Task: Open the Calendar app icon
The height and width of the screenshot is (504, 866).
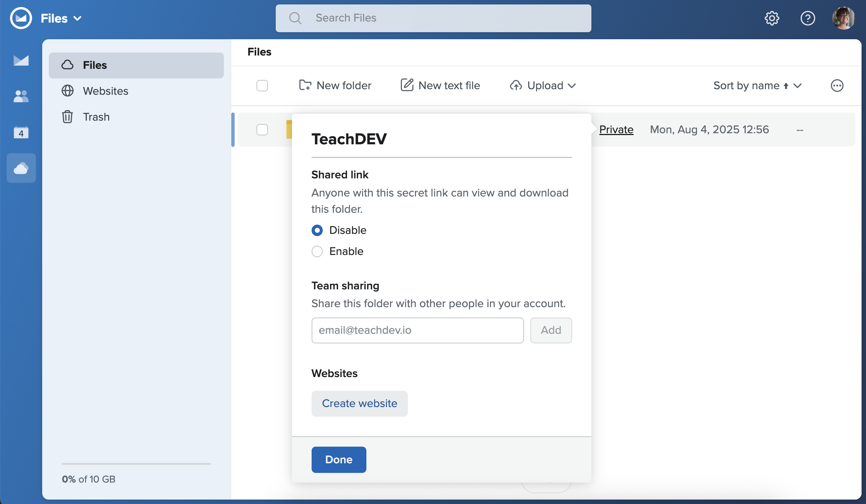Action: pyautogui.click(x=21, y=132)
